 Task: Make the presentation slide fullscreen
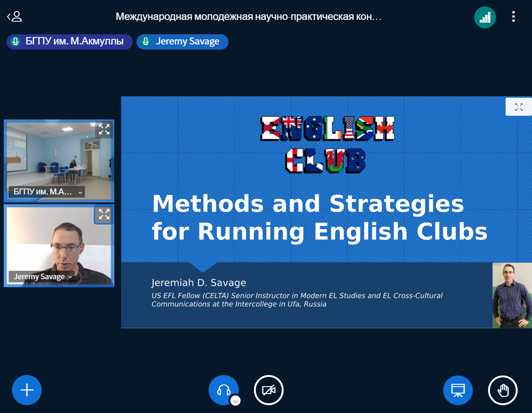[519, 107]
